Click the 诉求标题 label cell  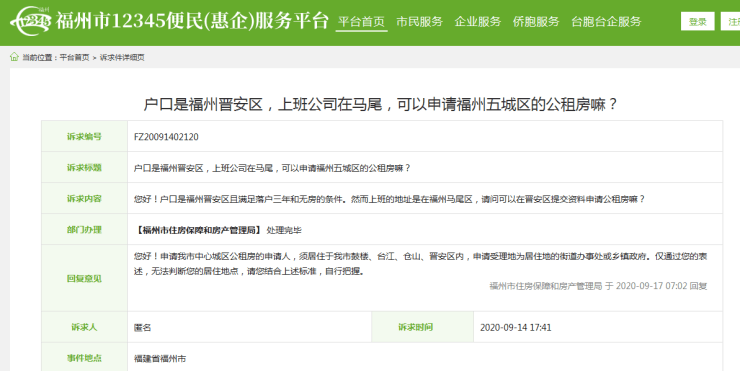point(84,168)
